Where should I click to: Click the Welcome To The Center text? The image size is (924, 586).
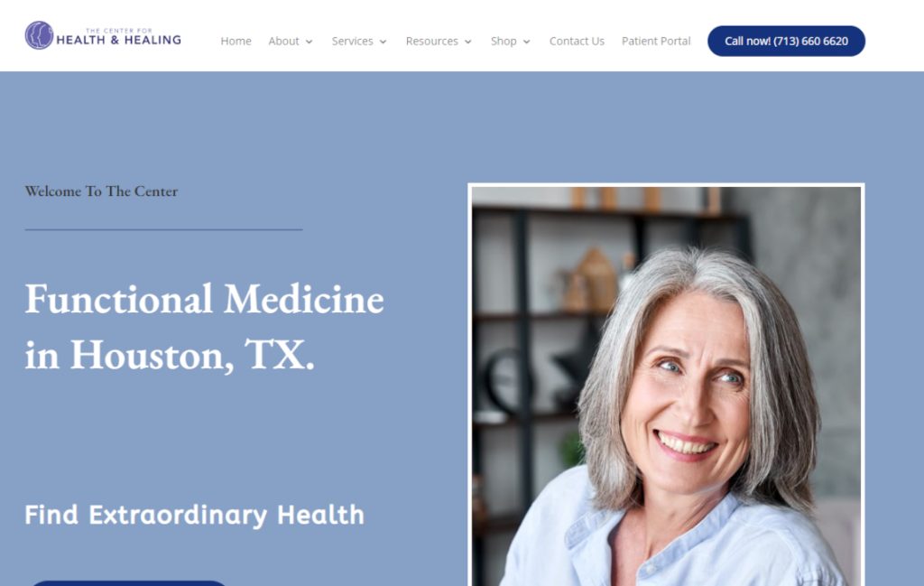(x=101, y=191)
